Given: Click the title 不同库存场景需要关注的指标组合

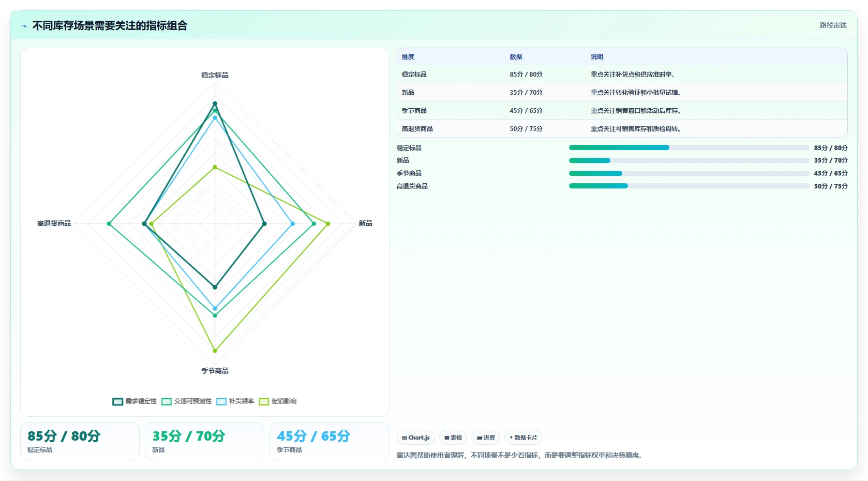Looking at the screenshot, I should click(x=110, y=25).
